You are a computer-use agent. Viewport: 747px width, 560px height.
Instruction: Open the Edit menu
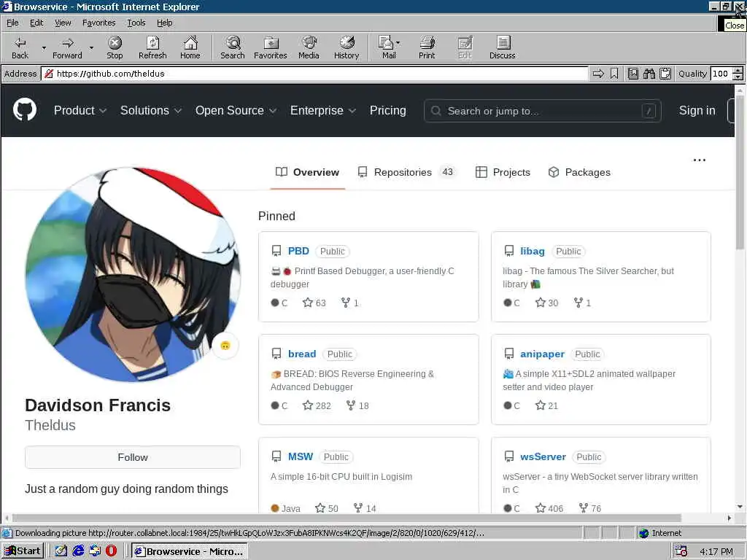pyautogui.click(x=36, y=23)
